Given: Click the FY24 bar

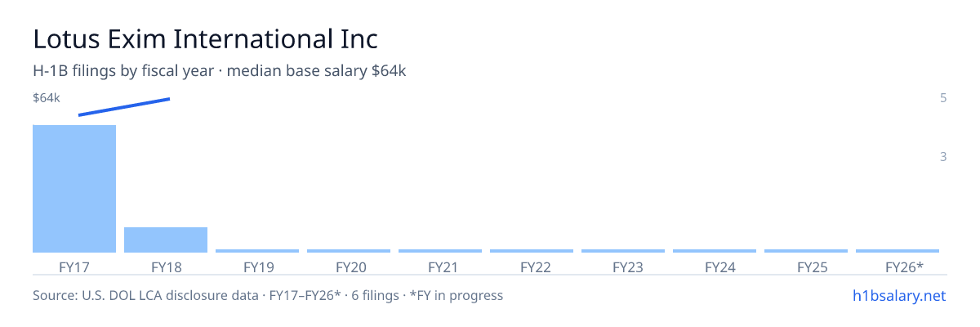Looking at the screenshot, I should click(715, 251).
